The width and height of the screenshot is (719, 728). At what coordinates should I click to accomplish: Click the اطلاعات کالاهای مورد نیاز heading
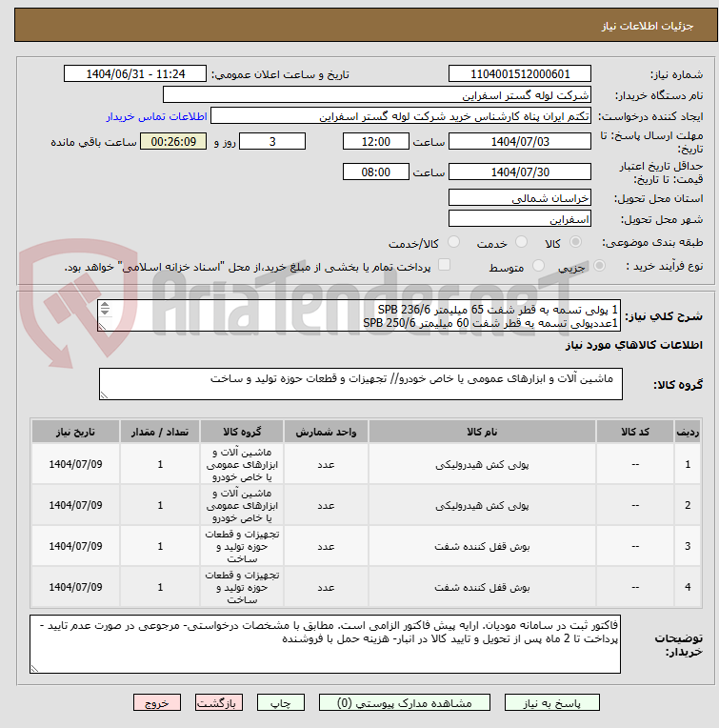point(633,345)
